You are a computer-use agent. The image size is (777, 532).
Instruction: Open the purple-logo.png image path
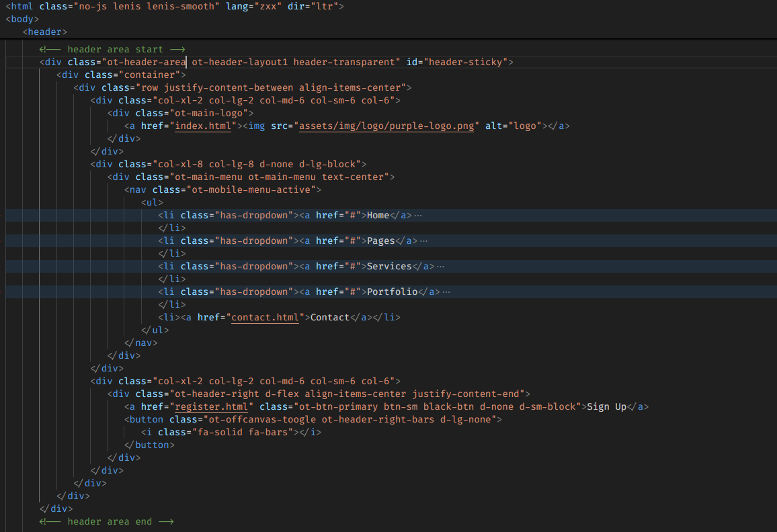[x=388, y=126]
